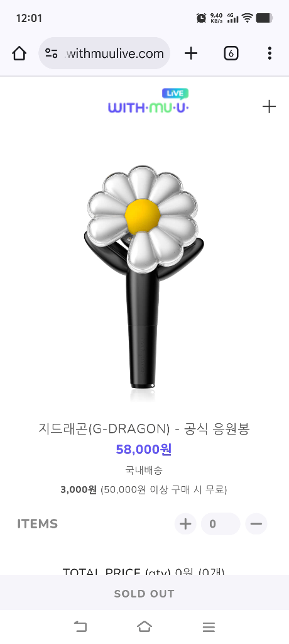Viewport: 289px width, 644px height.
Task: Click the WITH MU U LIVE logo
Action: point(149,101)
